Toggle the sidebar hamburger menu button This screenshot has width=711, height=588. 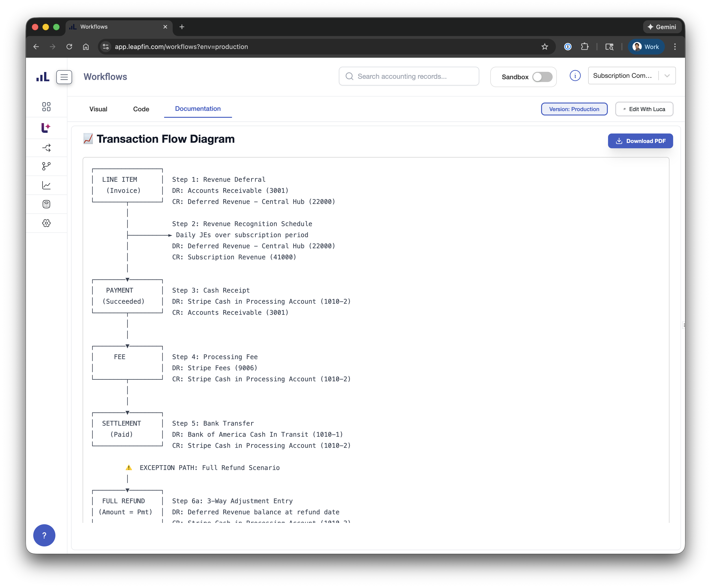click(64, 77)
